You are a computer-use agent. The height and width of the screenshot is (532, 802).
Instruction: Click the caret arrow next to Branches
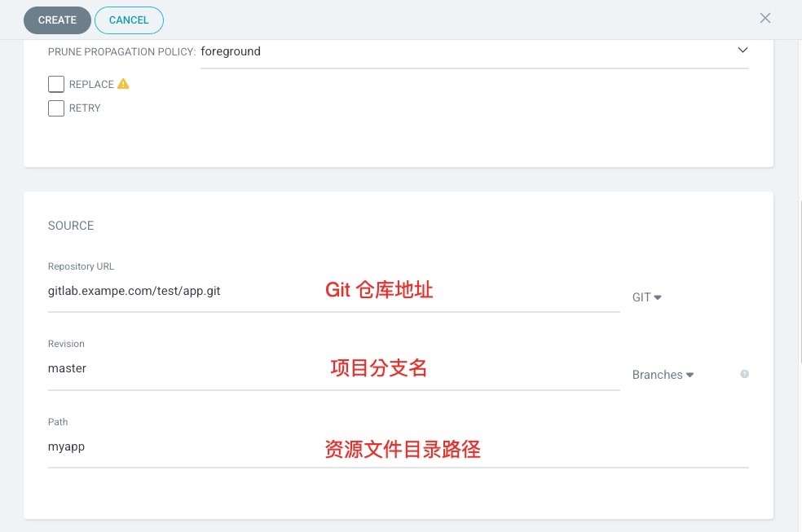pyautogui.click(x=690, y=375)
